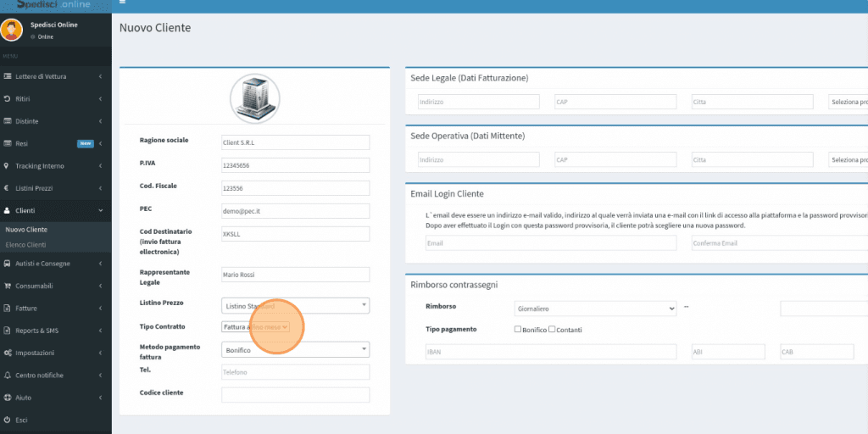The height and width of the screenshot is (434, 868).
Task: Open the Ritiri menu item
Action: click(55, 98)
